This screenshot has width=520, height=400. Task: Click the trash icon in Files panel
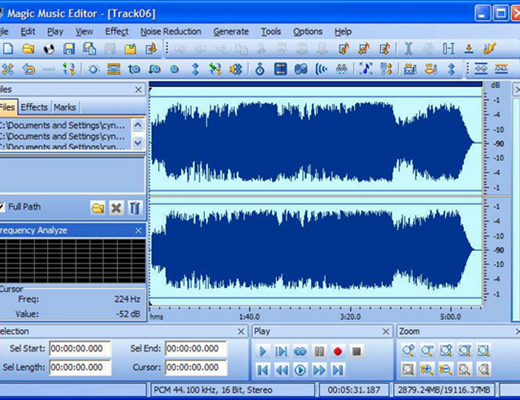point(135,208)
